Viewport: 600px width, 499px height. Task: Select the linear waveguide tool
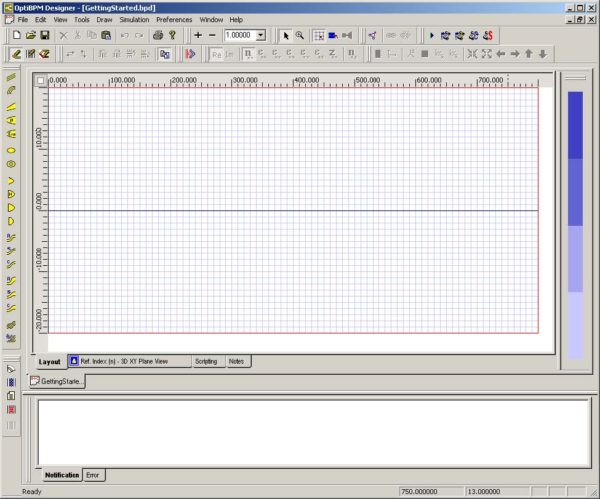11,77
